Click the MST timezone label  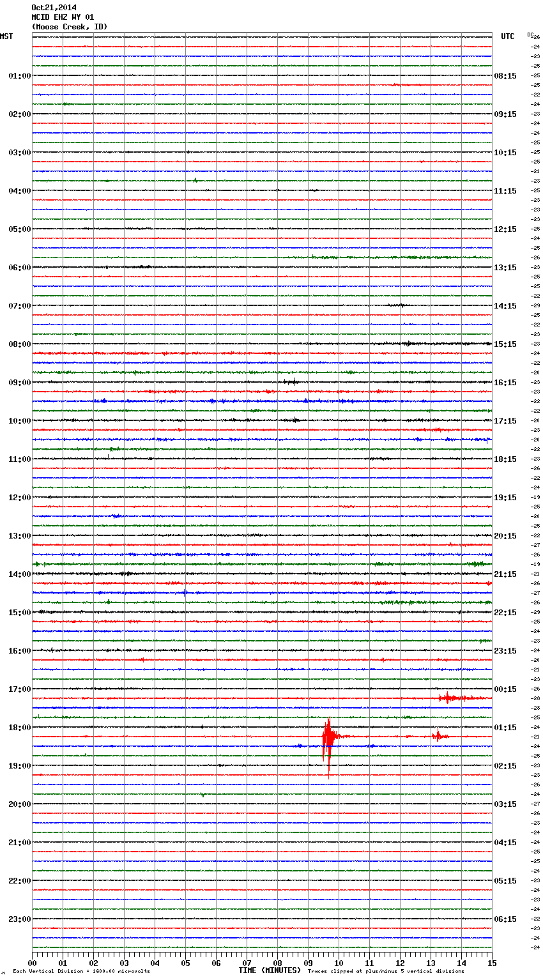pos(6,36)
